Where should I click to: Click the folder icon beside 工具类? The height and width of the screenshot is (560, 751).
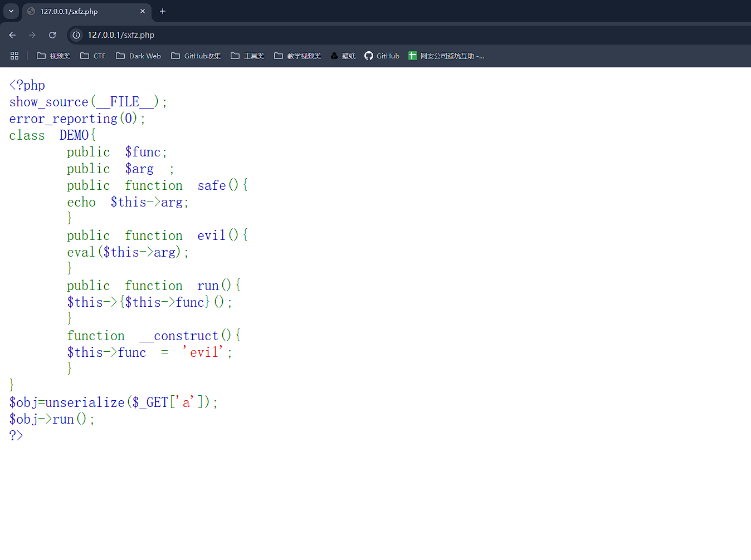(235, 56)
